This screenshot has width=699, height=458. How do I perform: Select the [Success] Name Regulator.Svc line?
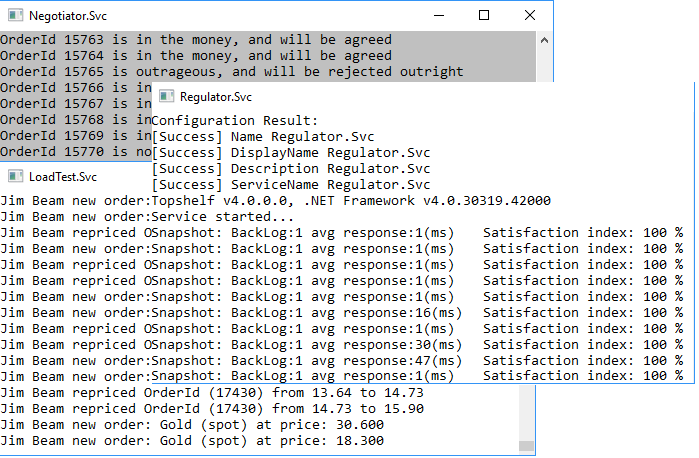[263, 136]
